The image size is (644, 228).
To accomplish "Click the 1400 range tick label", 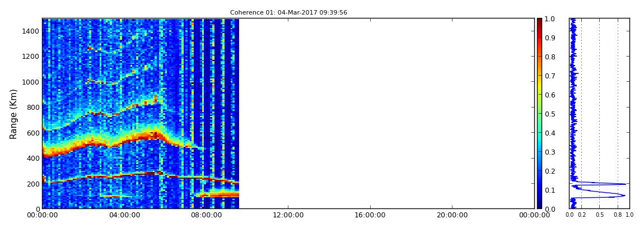I will coord(31,31).
